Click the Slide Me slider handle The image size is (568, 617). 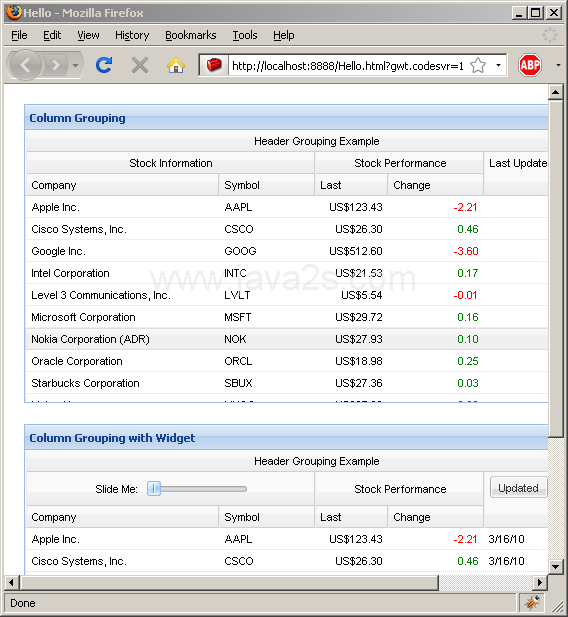click(154, 489)
